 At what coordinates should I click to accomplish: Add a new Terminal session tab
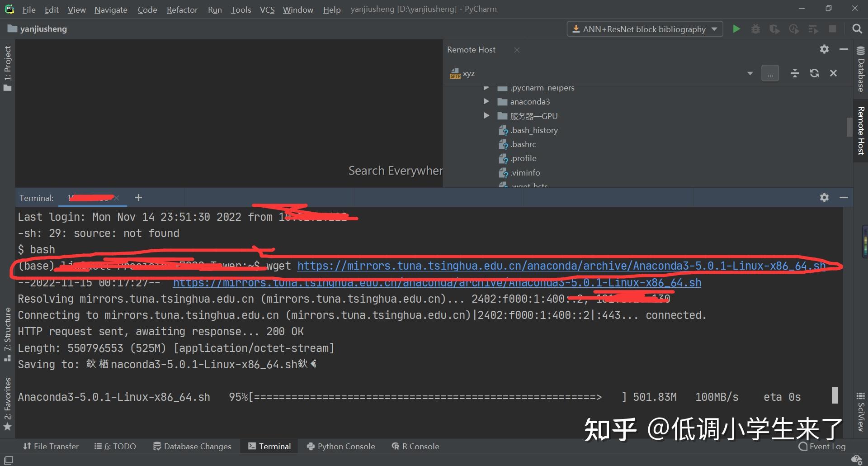click(x=138, y=198)
